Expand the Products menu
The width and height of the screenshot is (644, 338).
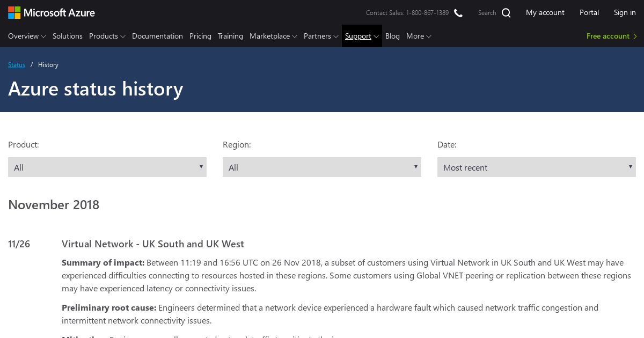[107, 36]
